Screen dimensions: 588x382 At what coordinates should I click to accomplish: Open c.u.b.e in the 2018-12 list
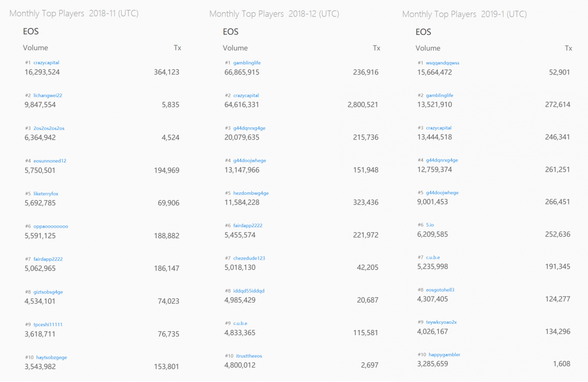[x=240, y=323]
